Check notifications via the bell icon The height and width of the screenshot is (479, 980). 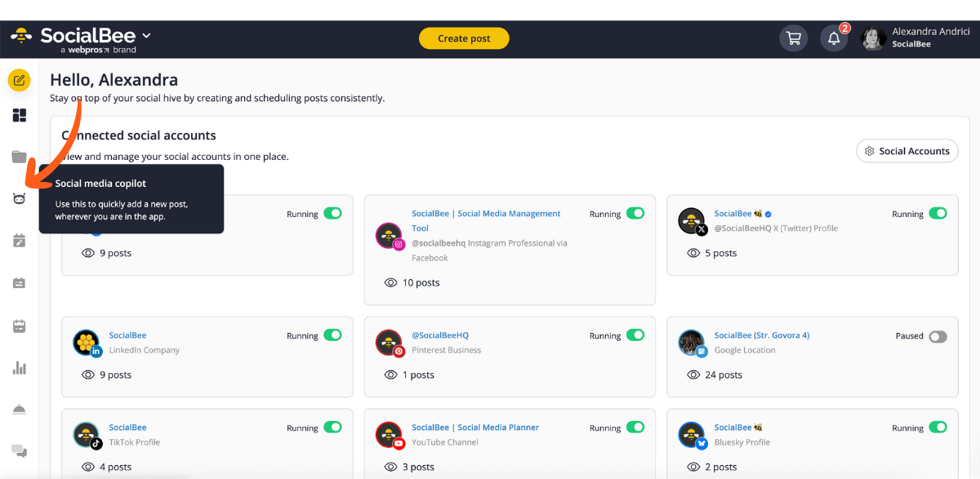click(x=833, y=38)
